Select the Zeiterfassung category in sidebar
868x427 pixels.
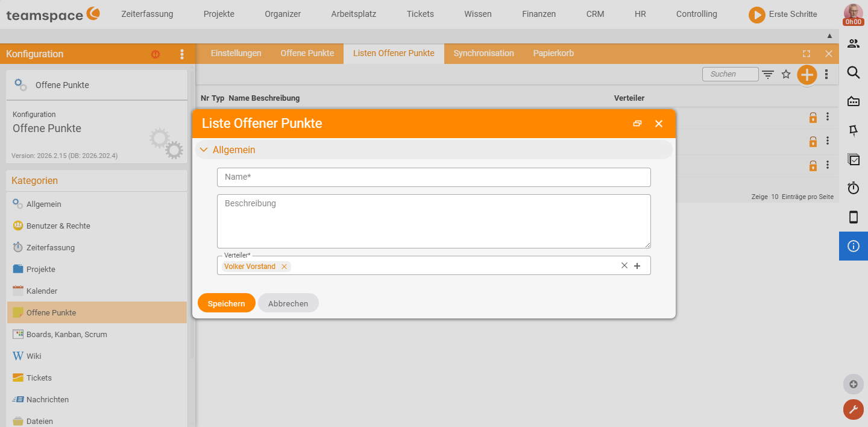(97, 247)
